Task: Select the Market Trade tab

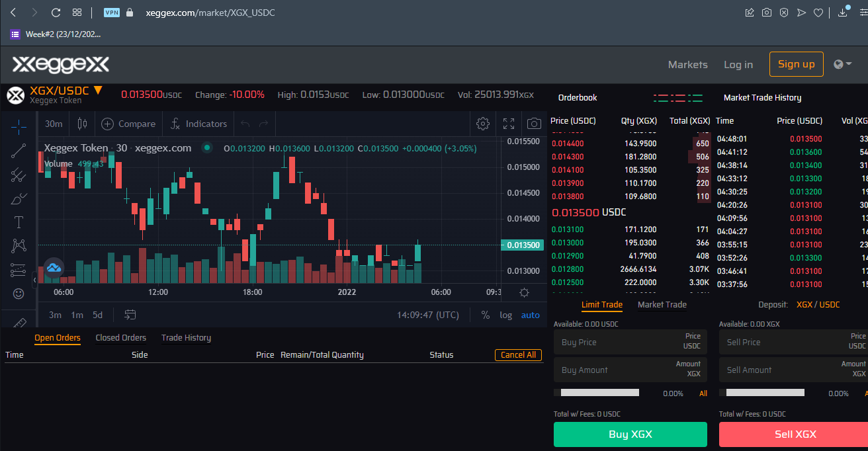Action: (662, 305)
